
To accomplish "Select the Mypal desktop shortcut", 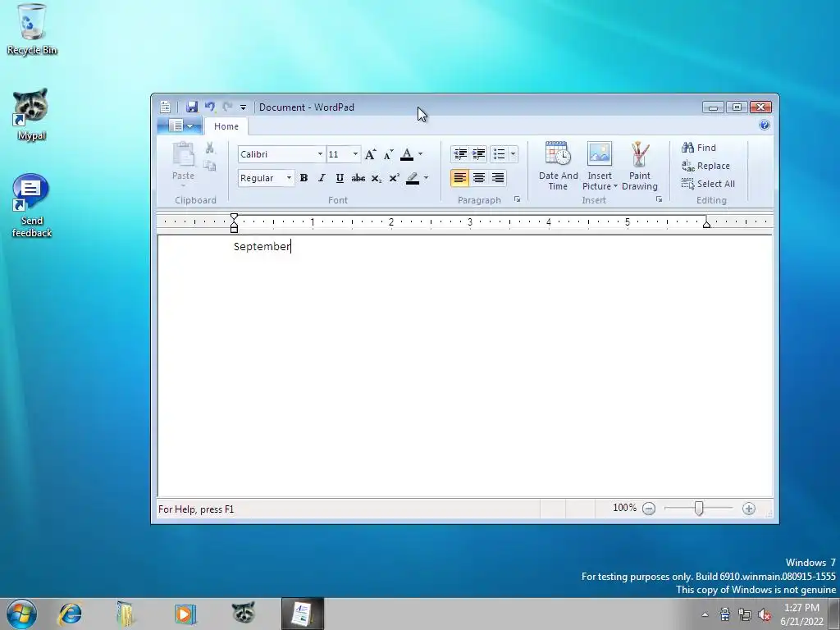I will (32, 115).
